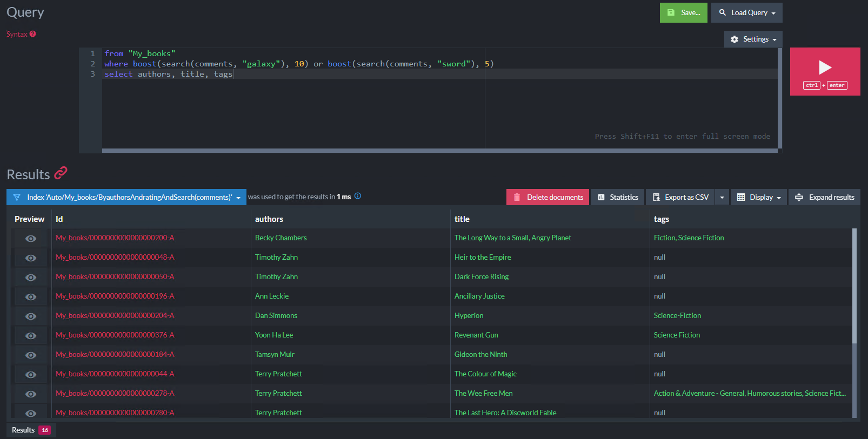Preview the Gideon the Ninth document
Viewport: 868px width, 439px height.
pos(31,355)
